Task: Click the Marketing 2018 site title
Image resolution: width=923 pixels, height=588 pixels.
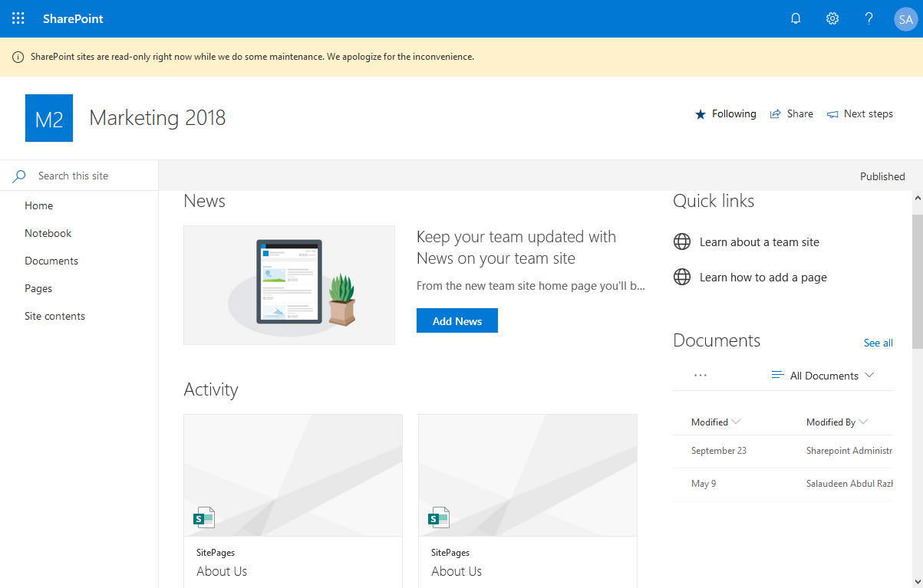Action: 157,118
